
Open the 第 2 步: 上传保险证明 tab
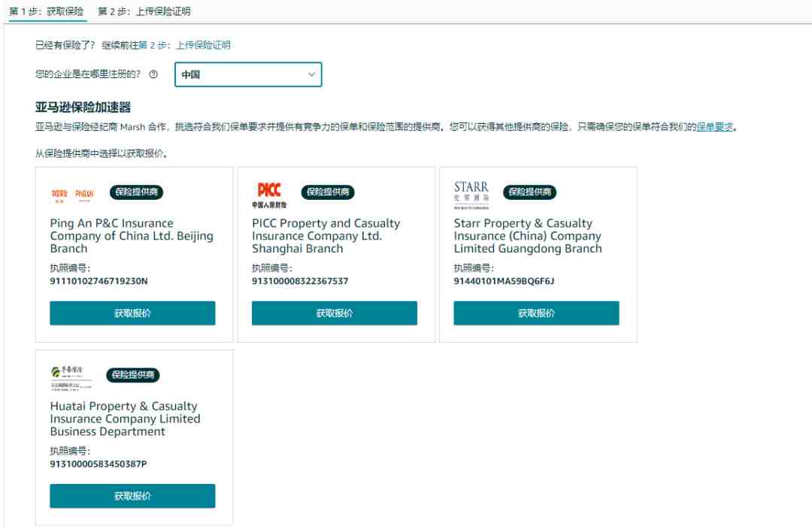144,11
